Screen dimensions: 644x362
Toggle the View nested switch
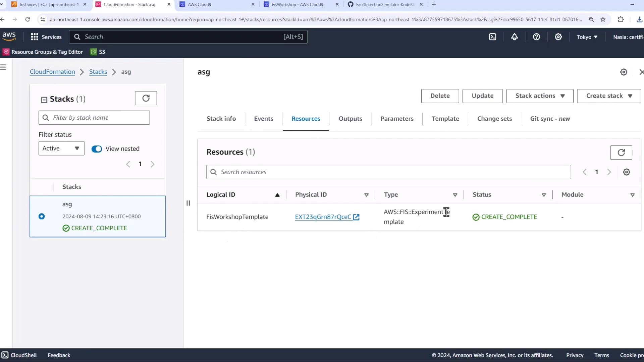[97, 149]
